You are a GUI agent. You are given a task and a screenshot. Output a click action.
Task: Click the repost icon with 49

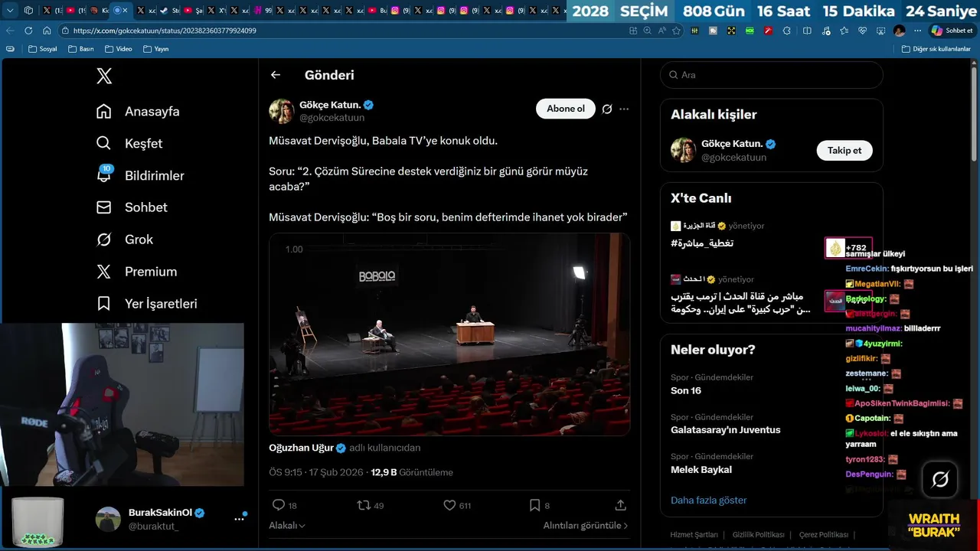coord(371,505)
